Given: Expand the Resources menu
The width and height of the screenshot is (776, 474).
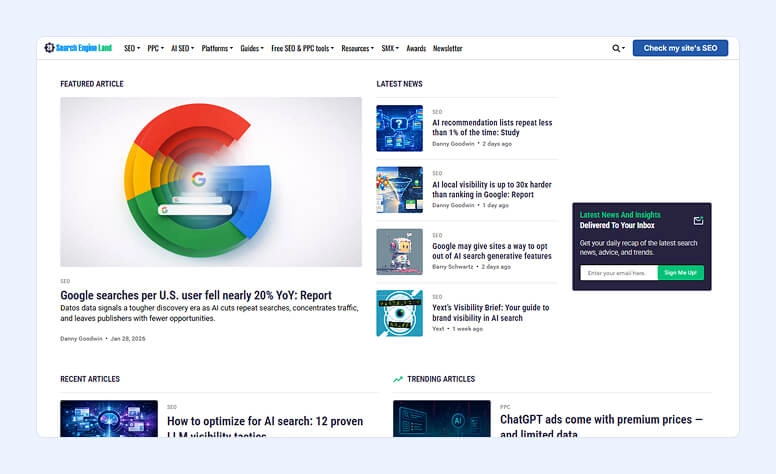Looking at the screenshot, I should [357, 48].
